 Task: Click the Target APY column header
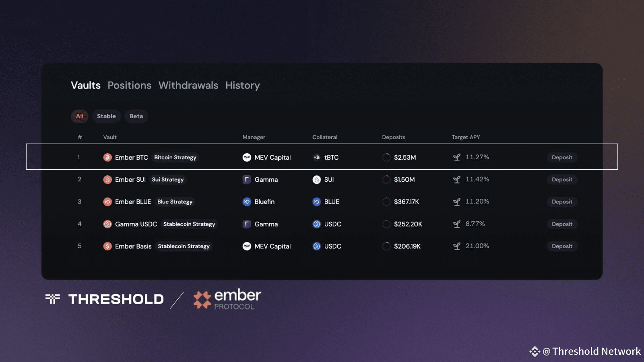click(x=466, y=137)
